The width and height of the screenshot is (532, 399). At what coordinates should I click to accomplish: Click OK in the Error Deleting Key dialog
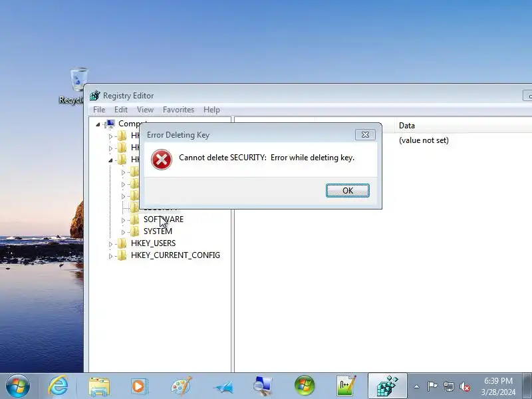(x=347, y=190)
